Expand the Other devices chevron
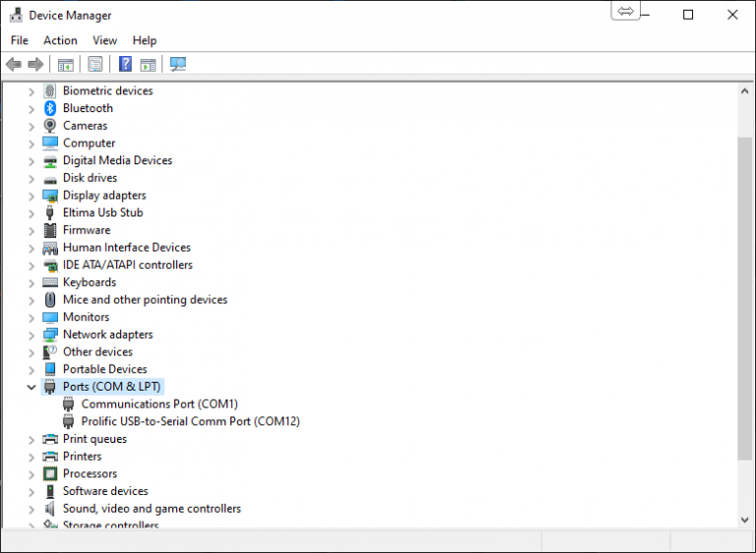The height and width of the screenshot is (553, 756). [31, 353]
